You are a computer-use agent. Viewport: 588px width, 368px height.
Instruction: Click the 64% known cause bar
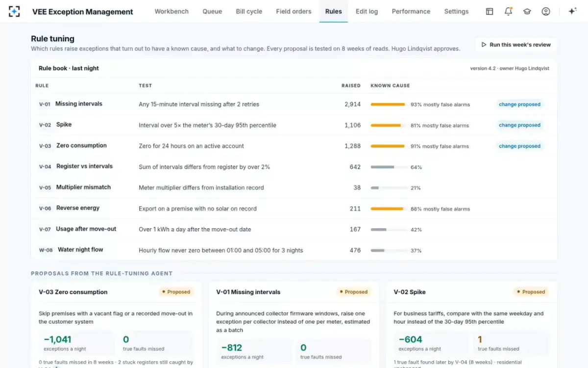pos(389,167)
